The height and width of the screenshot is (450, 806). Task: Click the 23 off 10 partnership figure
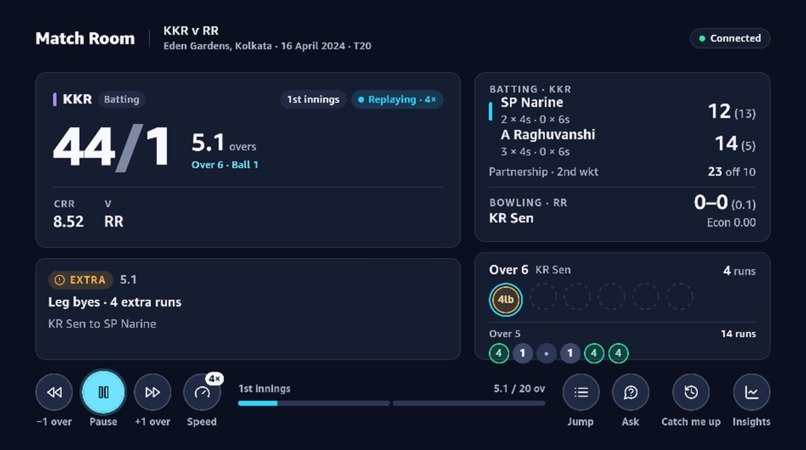click(x=731, y=172)
